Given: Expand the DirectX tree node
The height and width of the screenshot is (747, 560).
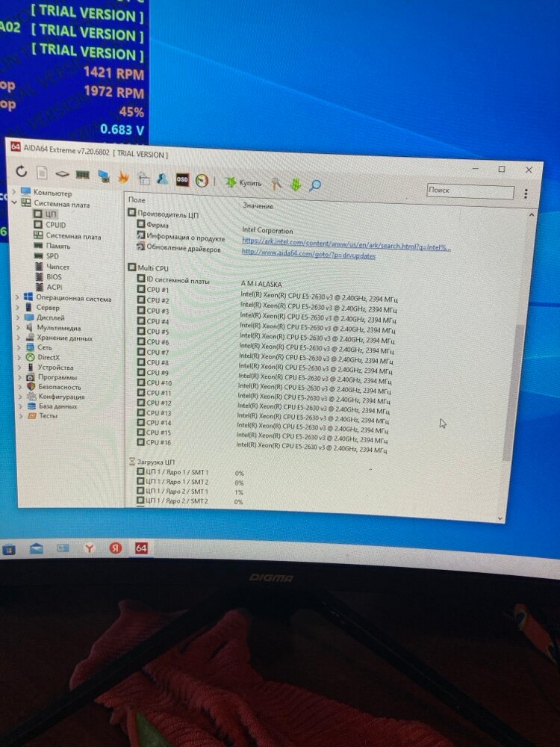Looking at the screenshot, I should (x=19, y=357).
